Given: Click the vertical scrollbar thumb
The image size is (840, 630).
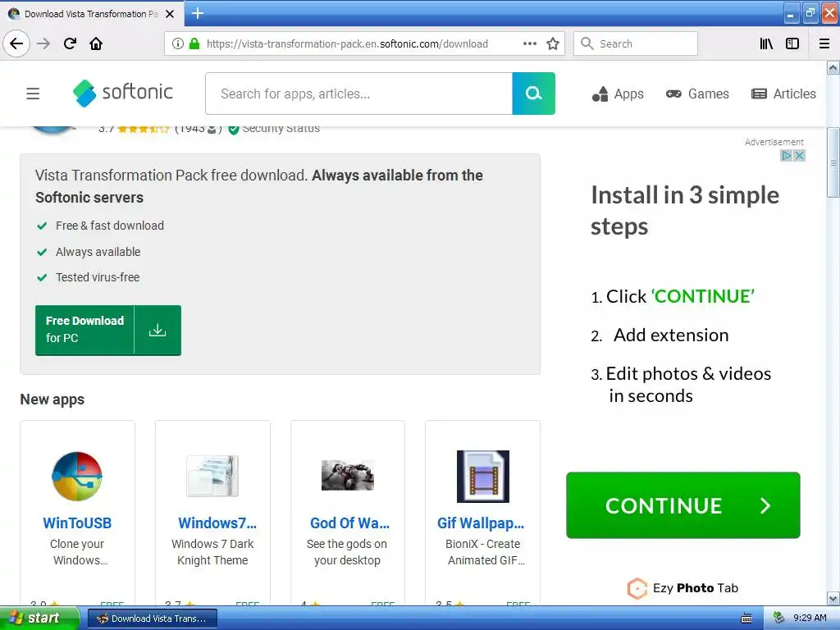Looking at the screenshot, I should point(833,162).
